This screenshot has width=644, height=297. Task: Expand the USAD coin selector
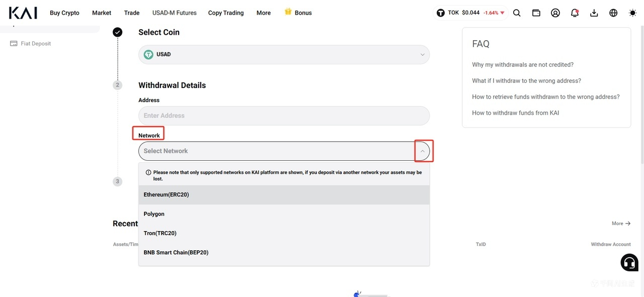(x=284, y=54)
